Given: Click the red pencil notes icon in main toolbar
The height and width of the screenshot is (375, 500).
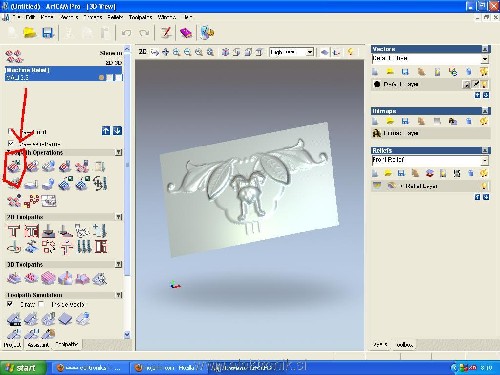Looking at the screenshot, I should pos(166,32).
